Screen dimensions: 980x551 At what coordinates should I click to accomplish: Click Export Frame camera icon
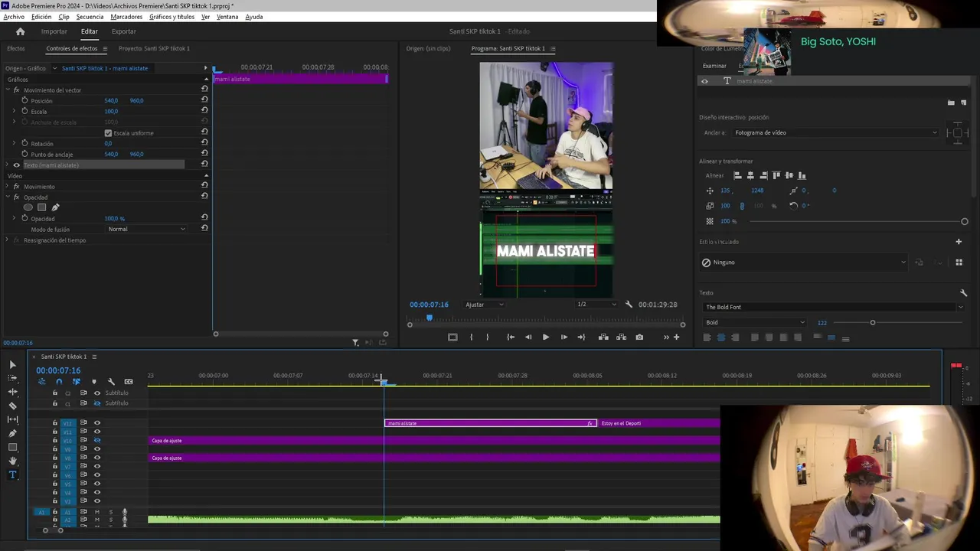pyautogui.click(x=639, y=337)
